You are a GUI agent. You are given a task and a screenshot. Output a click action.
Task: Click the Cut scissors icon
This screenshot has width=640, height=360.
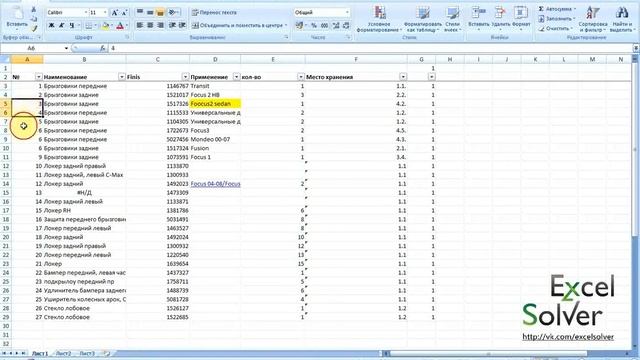pos(34,9)
